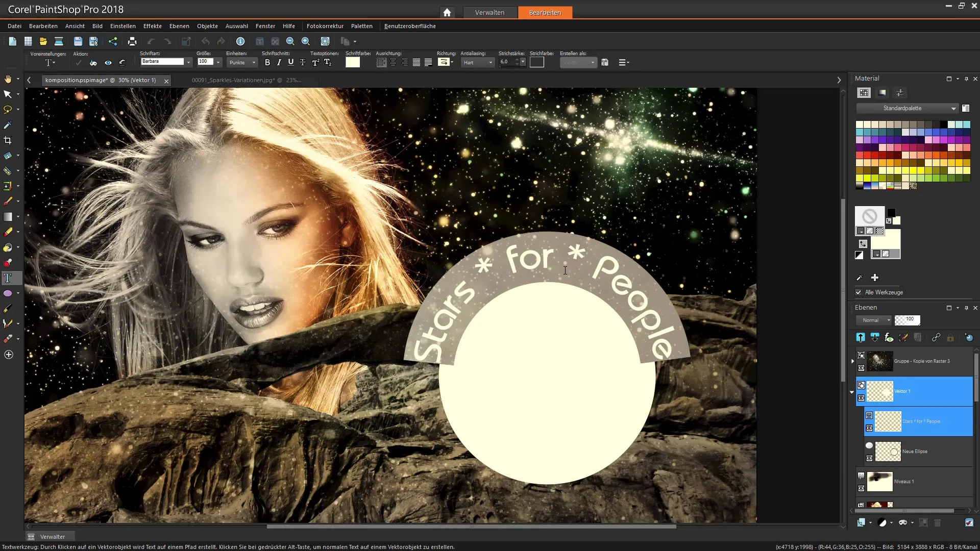Screen dimensions: 980x551
Task: Open the Antialiasing Hart dropdown
Action: 478,62
